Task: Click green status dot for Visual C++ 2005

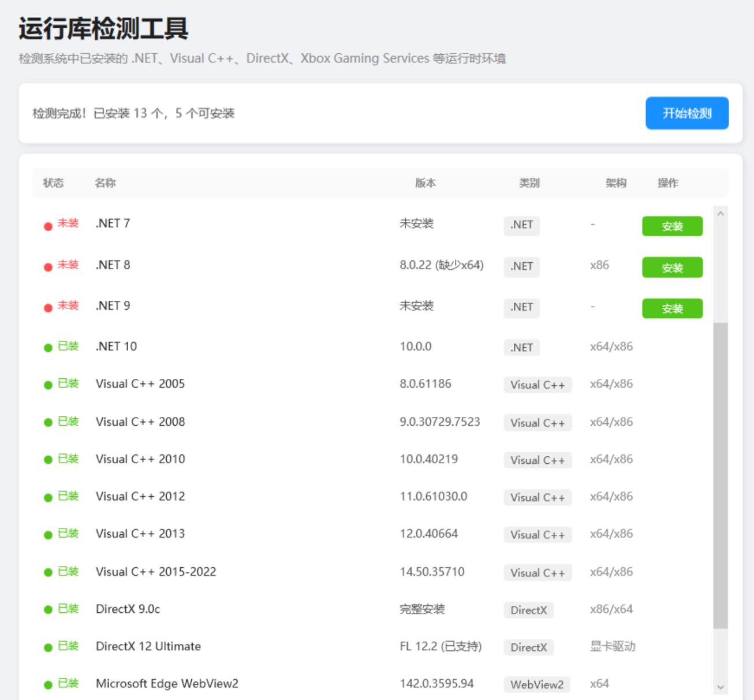Action: [x=48, y=385]
